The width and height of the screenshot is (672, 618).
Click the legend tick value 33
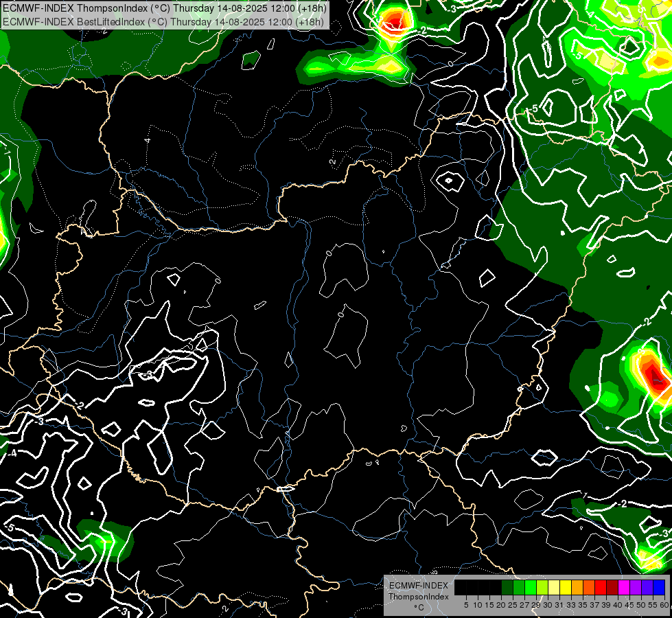coord(571,605)
